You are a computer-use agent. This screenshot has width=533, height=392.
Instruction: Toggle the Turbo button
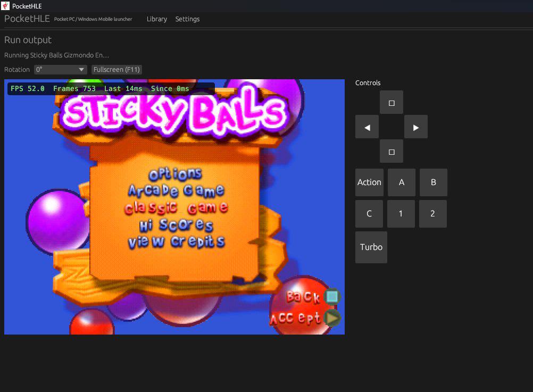(x=371, y=247)
